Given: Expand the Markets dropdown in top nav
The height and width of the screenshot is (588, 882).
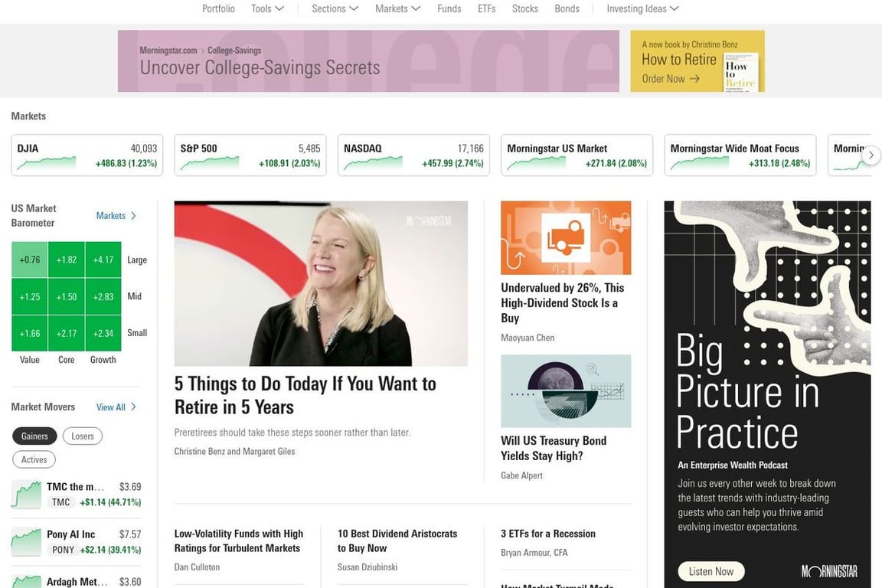Looking at the screenshot, I should (x=397, y=8).
